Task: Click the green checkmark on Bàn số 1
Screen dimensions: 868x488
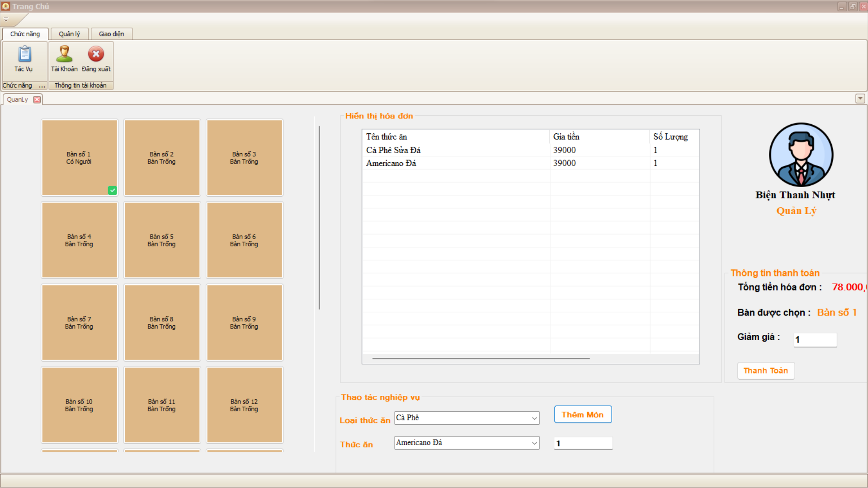Action: (112, 190)
